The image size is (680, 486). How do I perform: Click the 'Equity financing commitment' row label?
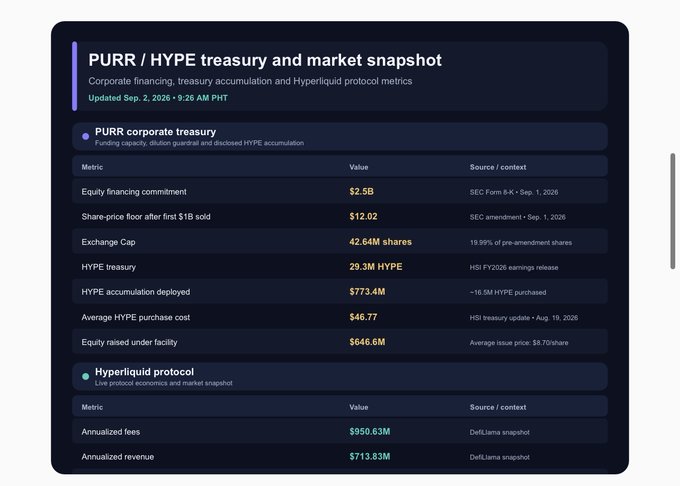[x=134, y=192]
